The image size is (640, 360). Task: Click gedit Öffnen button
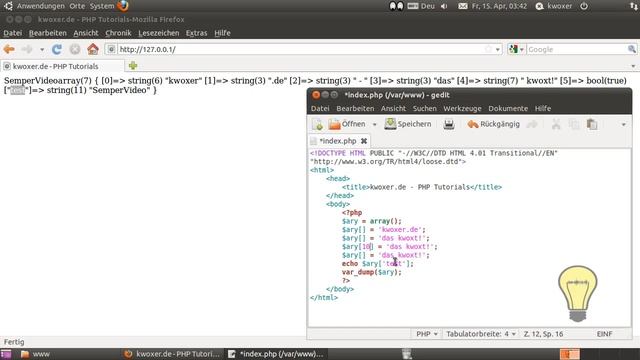pos(347,124)
